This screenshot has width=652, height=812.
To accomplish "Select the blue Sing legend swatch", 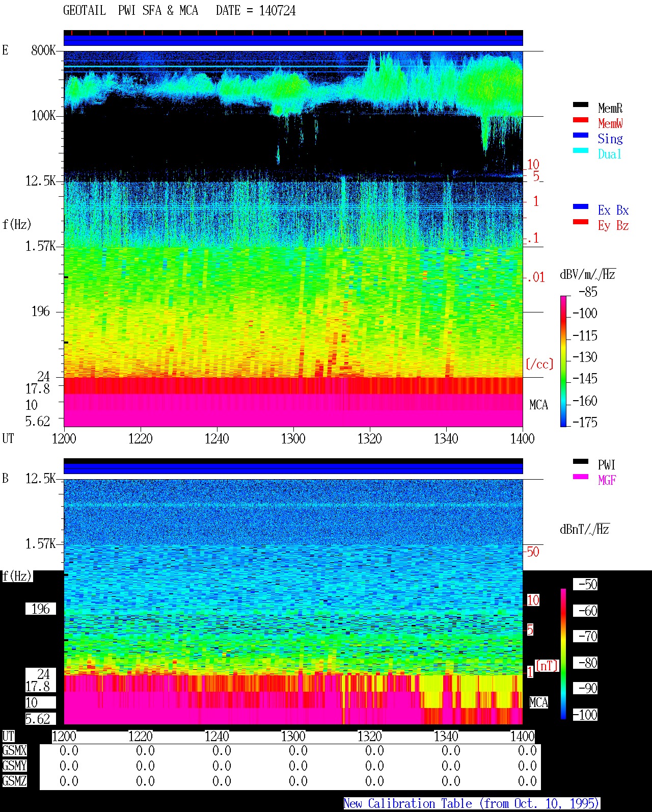I will [580, 135].
